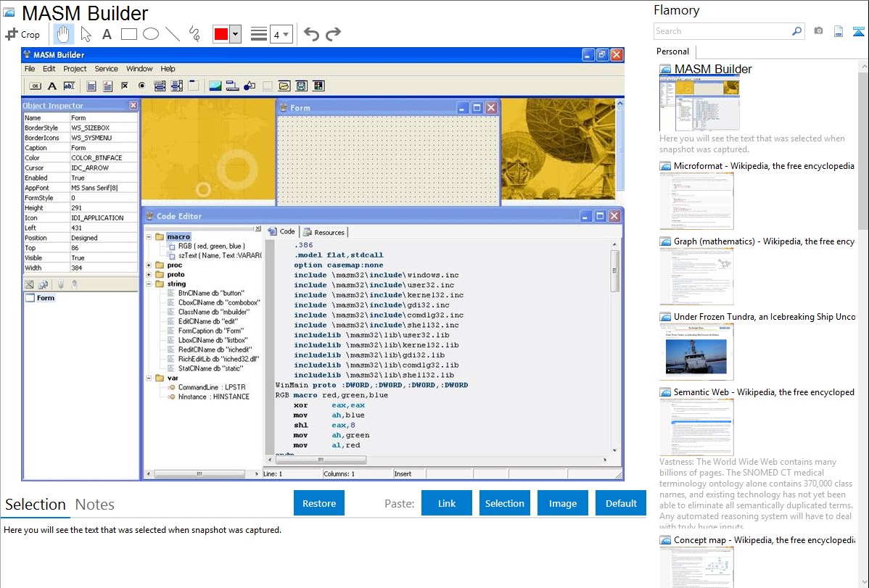Click the Restore button
Screen dimensions: 869x588
tap(319, 503)
